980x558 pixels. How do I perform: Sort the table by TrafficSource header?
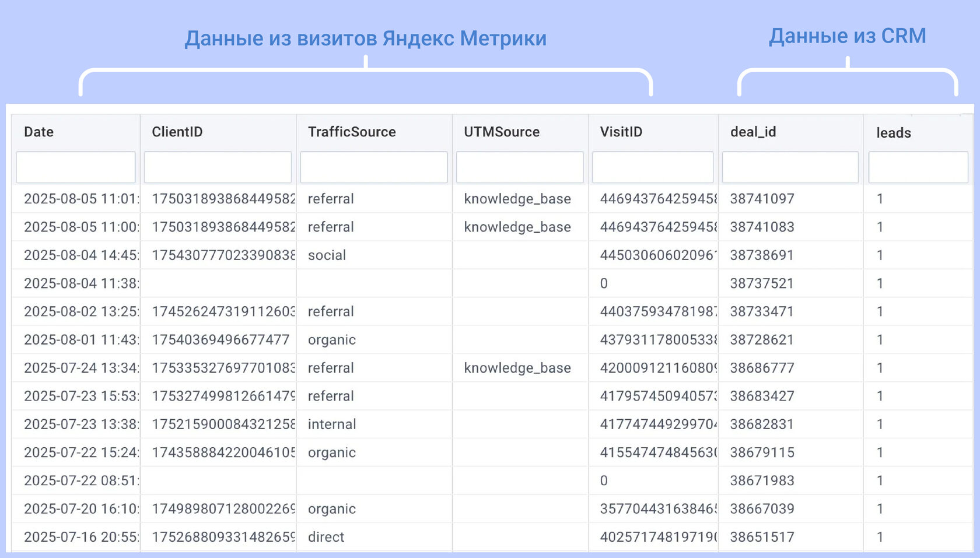click(352, 132)
